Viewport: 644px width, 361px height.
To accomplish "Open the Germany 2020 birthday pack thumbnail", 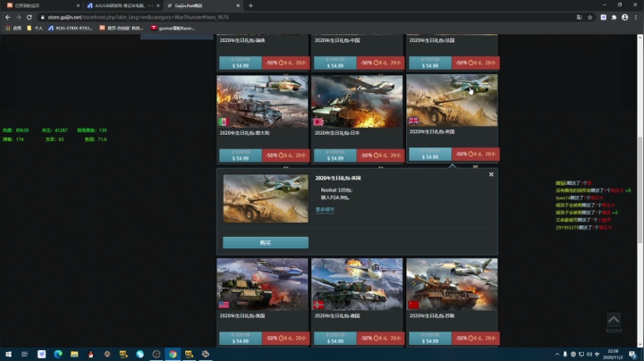I will (357, 284).
